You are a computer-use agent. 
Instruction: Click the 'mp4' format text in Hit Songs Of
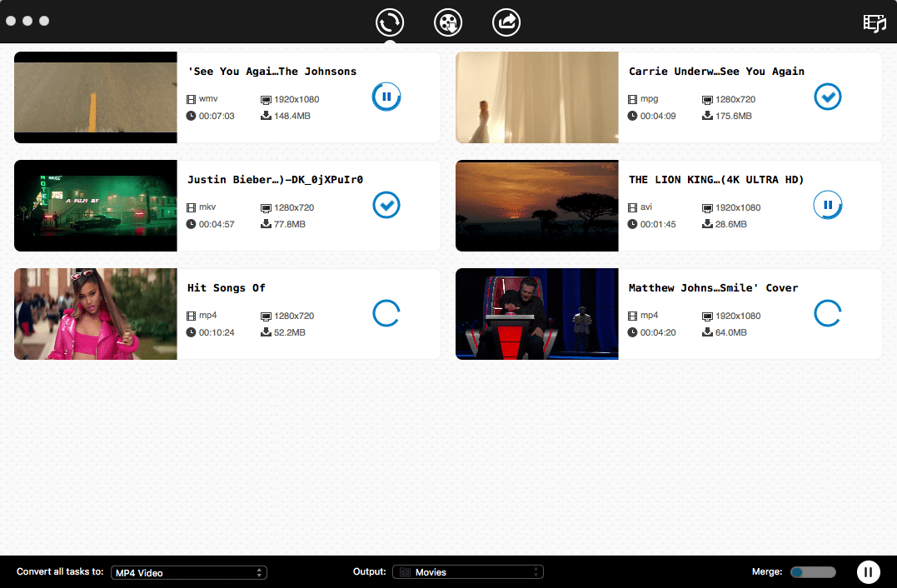[x=207, y=315]
